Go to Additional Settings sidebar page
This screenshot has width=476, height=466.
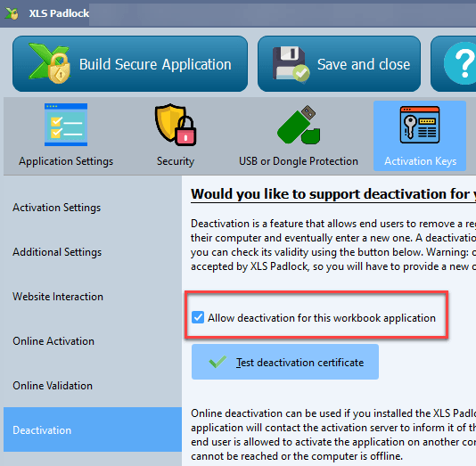tap(57, 252)
